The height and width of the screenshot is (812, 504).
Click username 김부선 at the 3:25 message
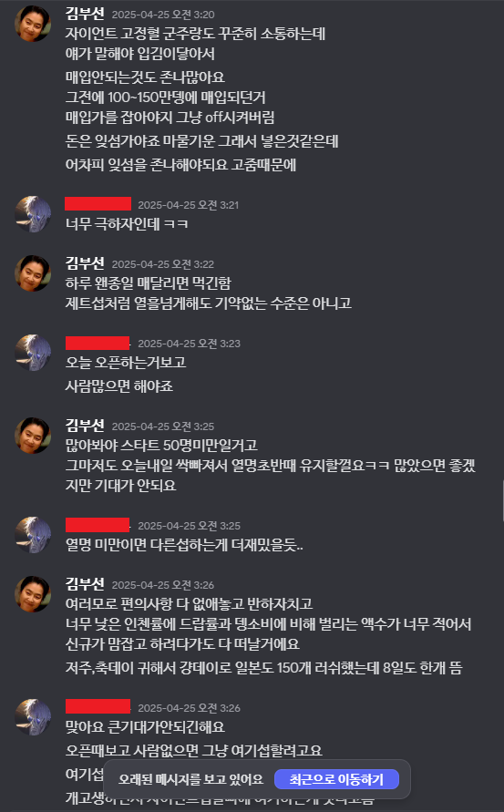tap(85, 426)
